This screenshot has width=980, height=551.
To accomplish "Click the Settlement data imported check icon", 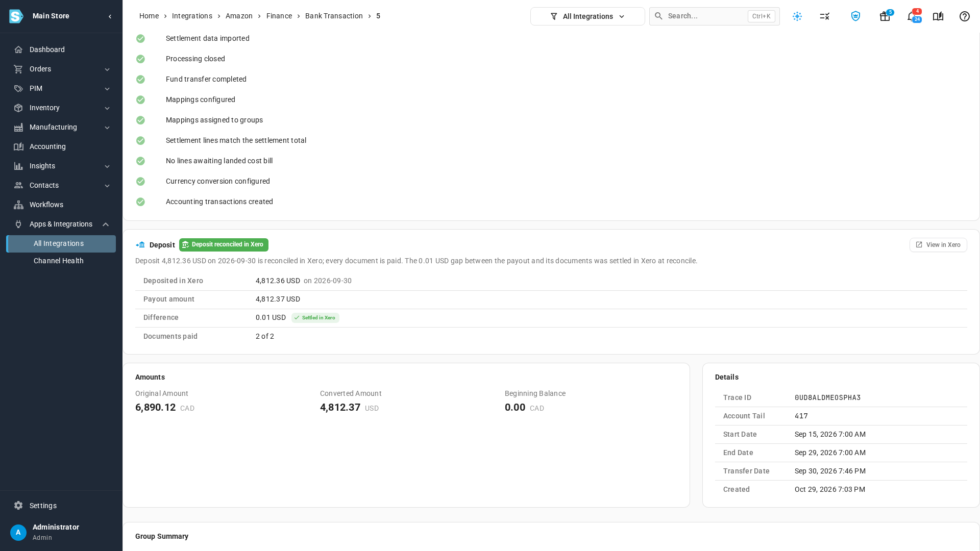I will pyautogui.click(x=140, y=39).
